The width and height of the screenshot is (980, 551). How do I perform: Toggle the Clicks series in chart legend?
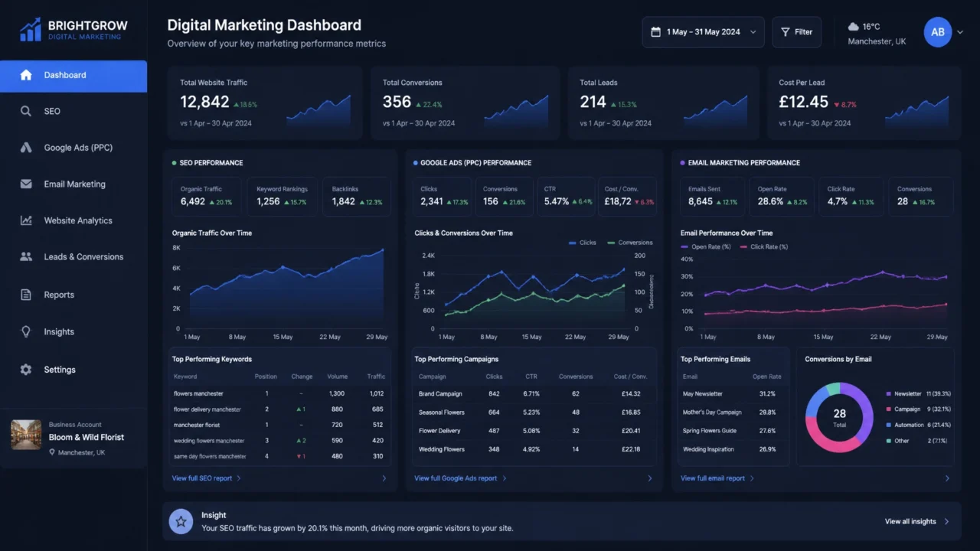[x=583, y=243]
